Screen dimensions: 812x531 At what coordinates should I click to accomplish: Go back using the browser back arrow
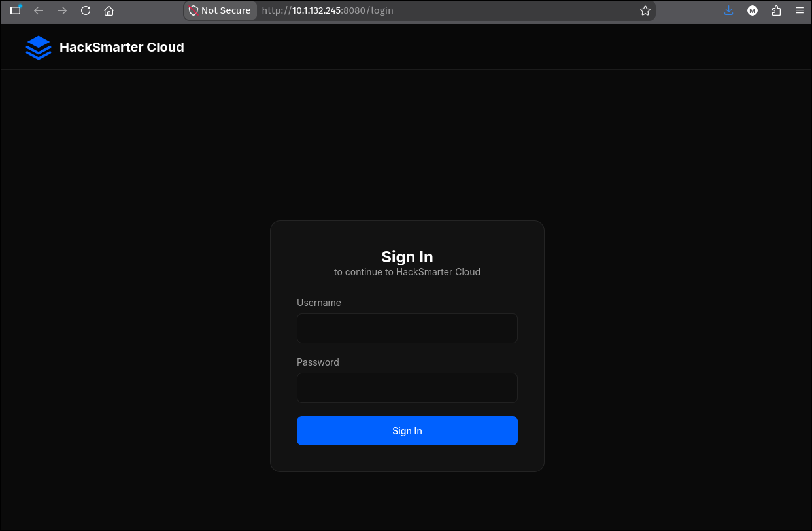pos(39,10)
